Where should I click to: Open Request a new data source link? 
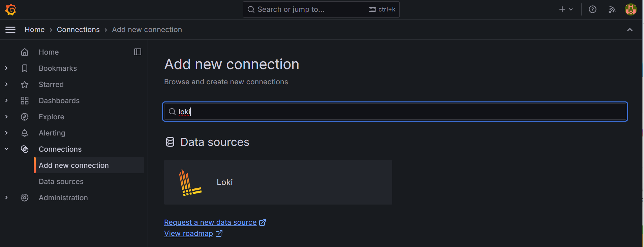pos(210,222)
